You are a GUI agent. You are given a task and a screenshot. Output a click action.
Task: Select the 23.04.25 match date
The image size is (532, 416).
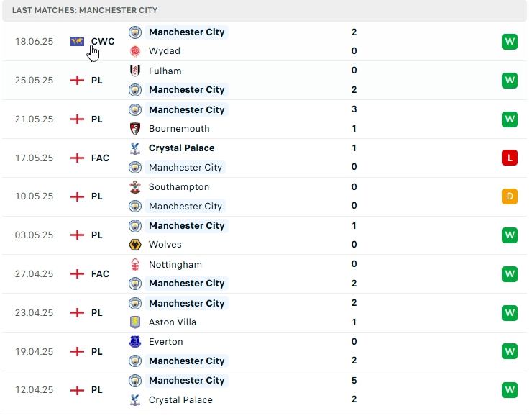(34, 313)
